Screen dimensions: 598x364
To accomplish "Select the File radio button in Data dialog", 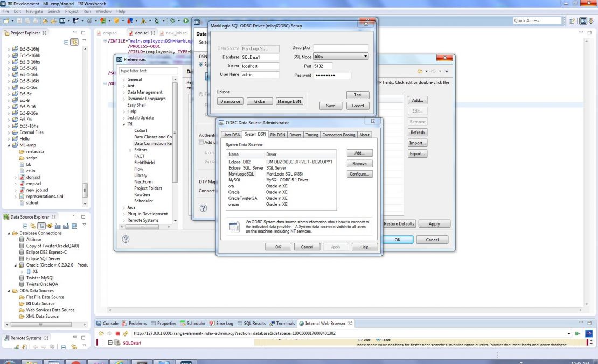I will tap(200, 94).
